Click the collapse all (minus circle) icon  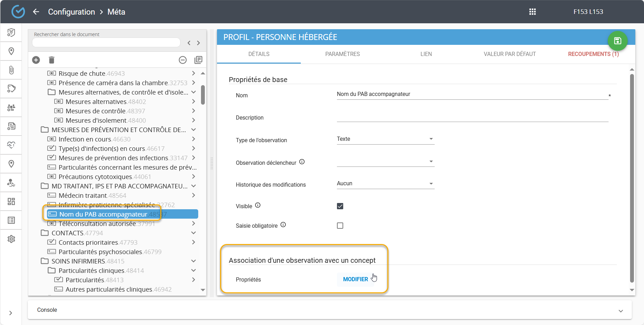183,60
